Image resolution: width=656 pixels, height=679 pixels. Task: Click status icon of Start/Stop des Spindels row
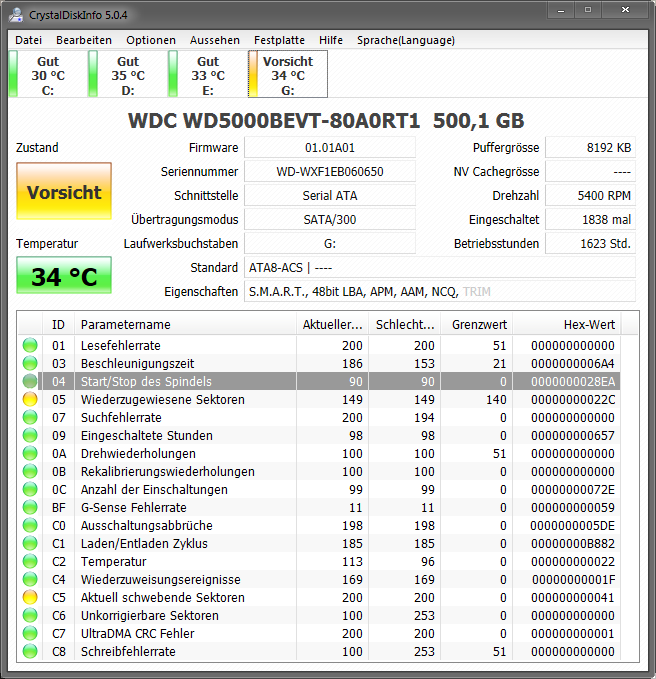(x=30, y=381)
